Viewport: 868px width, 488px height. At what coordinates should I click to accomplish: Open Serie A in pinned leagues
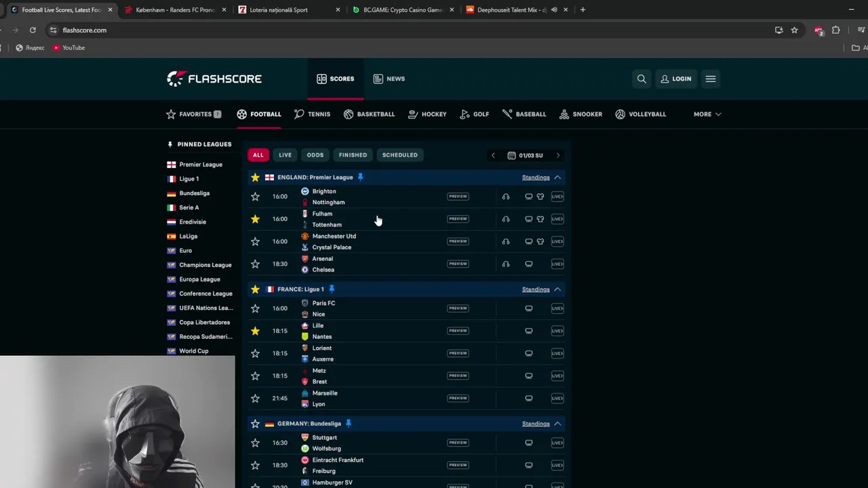pos(189,207)
